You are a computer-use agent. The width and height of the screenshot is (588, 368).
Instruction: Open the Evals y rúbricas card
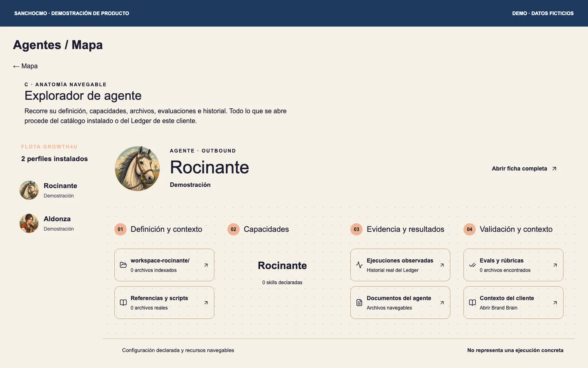pyautogui.click(x=513, y=265)
